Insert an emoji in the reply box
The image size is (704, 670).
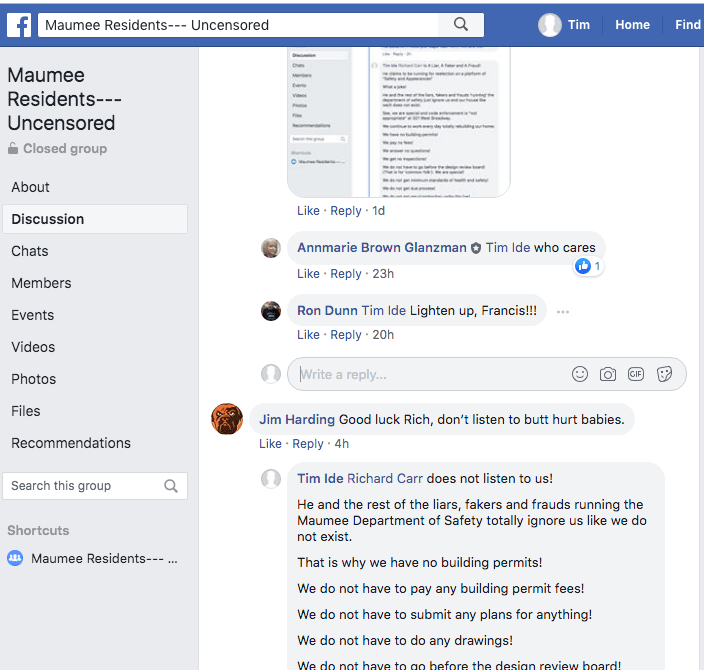pos(580,374)
